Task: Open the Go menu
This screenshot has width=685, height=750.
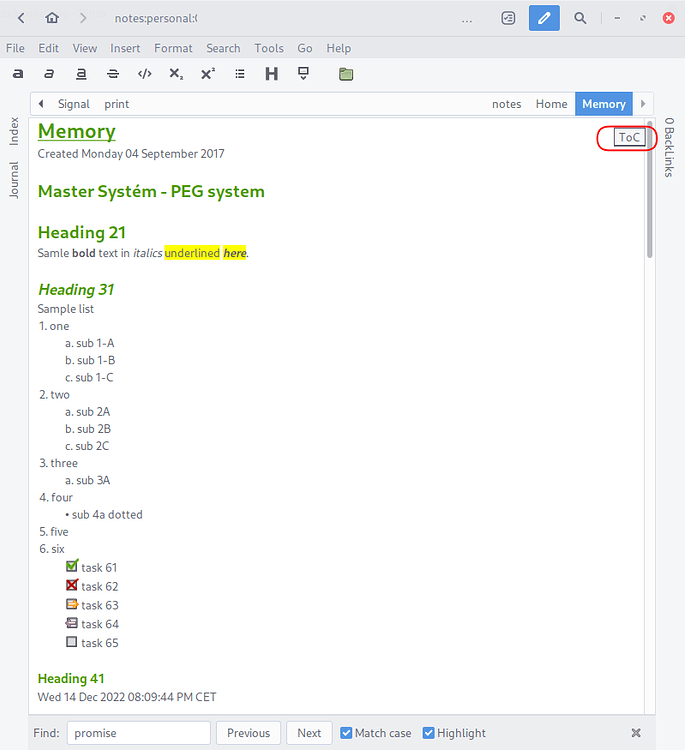Action: click(305, 48)
